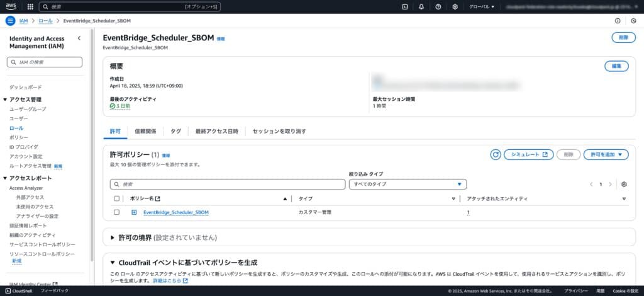
Task: Go to the previous page arrow
Action: pos(591,184)
